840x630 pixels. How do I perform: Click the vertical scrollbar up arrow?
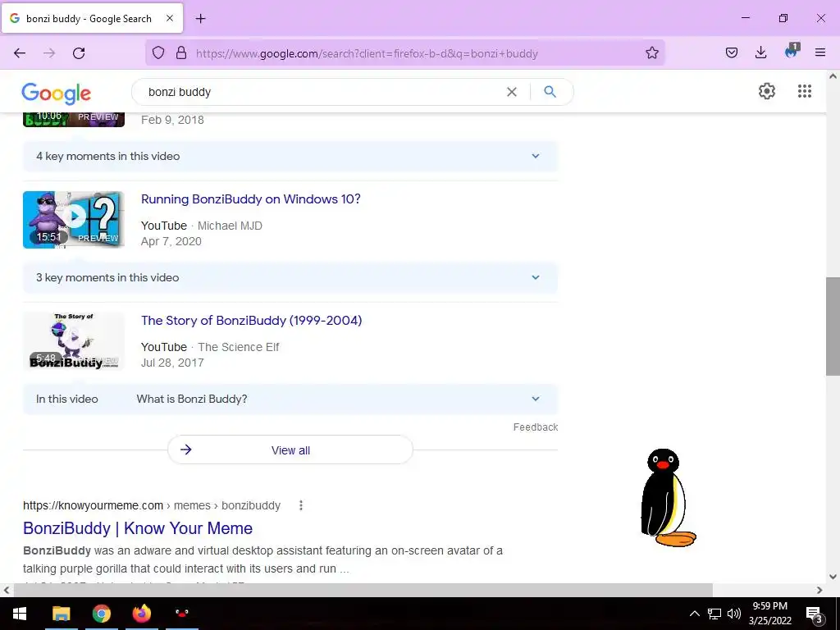click(833, 76)
